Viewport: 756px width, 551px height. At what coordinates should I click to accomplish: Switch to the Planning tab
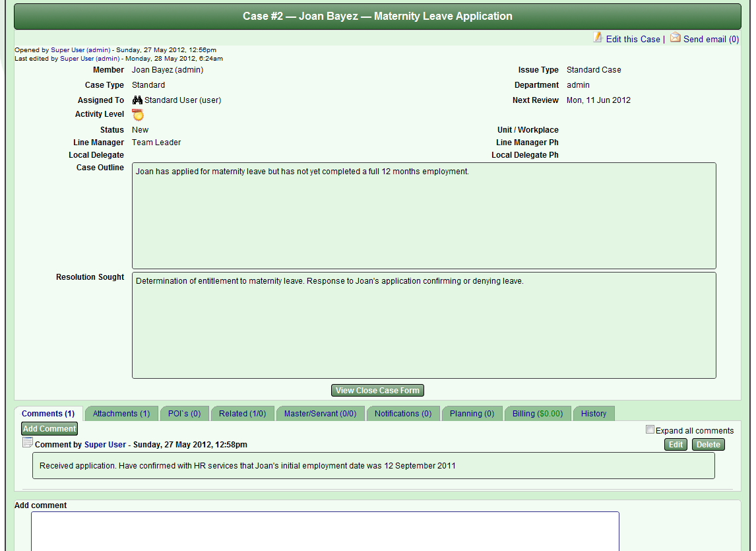pos(472,413)
